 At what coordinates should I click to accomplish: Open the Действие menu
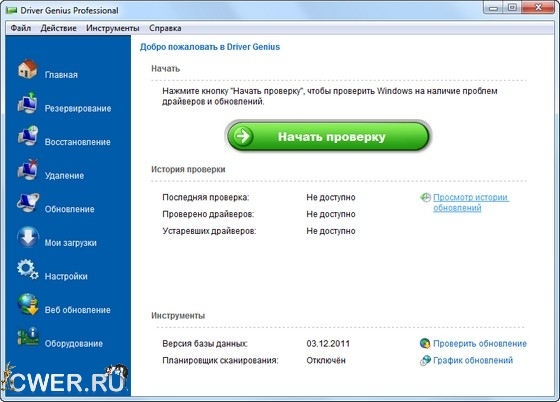point(58,28)
